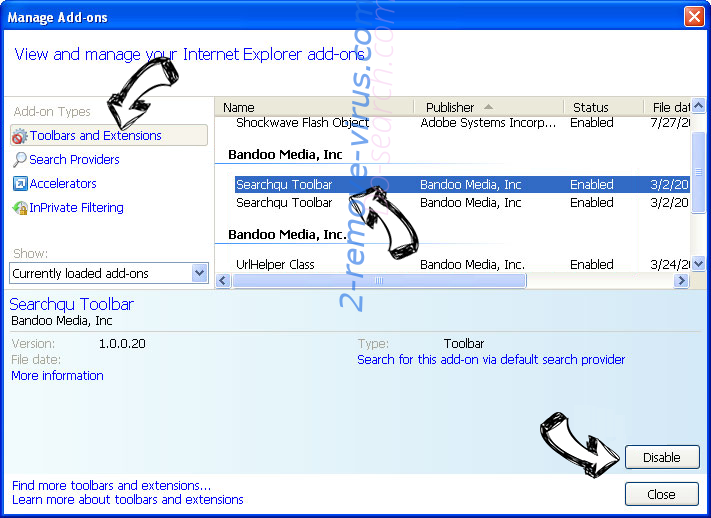Open the Search Providers category

pyautogui.click(x=74, y=160)
